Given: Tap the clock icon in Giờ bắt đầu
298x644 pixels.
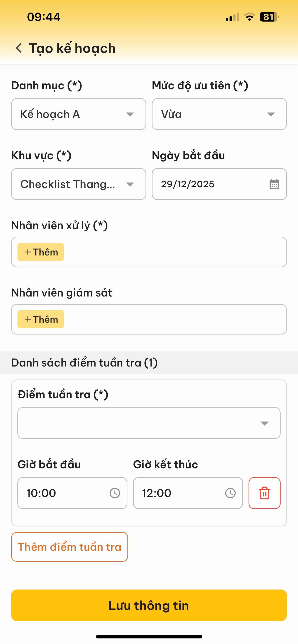Looking at the screenshot, I should click(115, 493).
